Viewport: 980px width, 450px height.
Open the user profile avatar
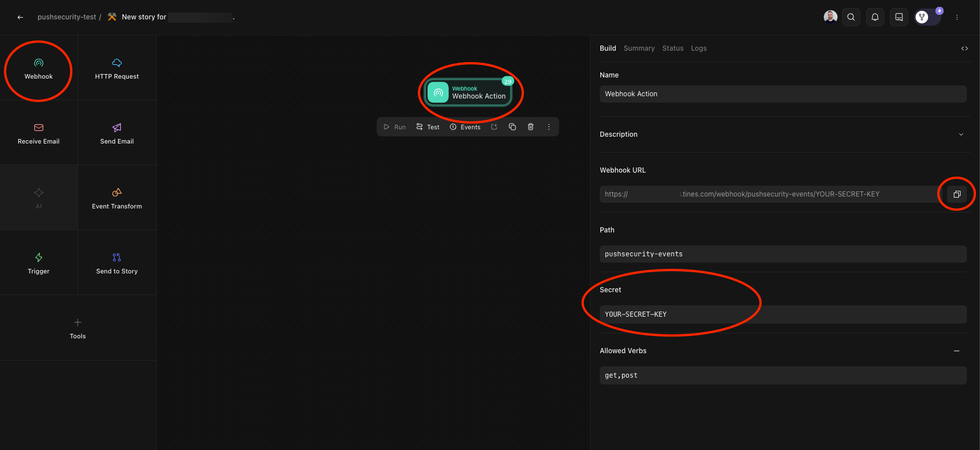click(831, 17)
